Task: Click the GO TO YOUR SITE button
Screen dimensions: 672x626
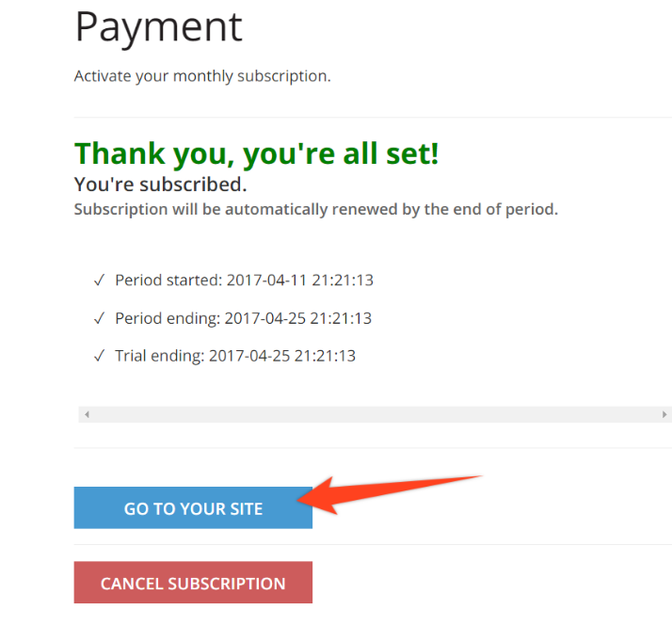Action: [193, 508]
